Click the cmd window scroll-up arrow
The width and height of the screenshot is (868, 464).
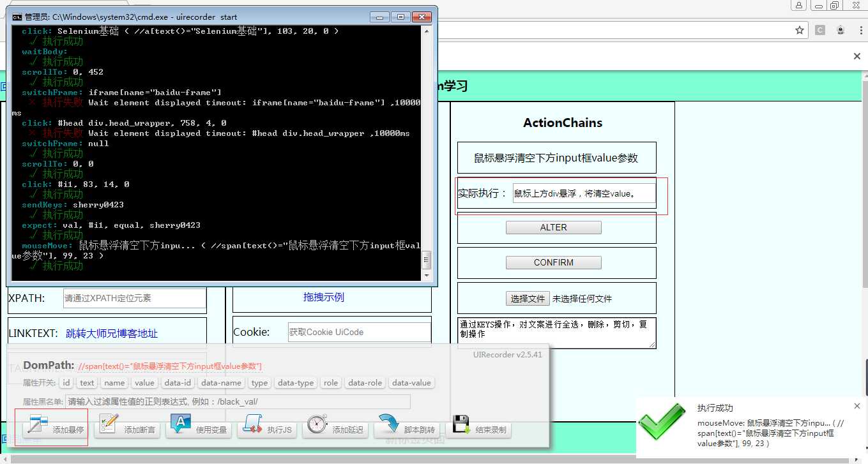[427, 31]
